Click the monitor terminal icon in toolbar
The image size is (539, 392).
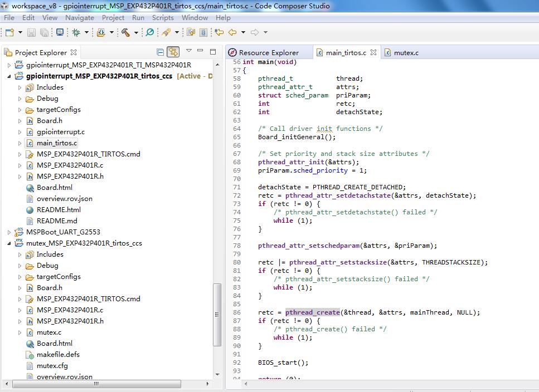coord(60,32)
